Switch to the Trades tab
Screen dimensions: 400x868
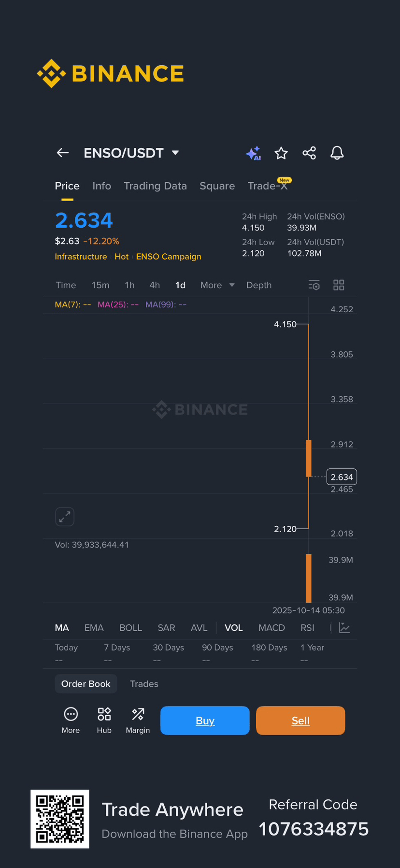click(144, 684)
